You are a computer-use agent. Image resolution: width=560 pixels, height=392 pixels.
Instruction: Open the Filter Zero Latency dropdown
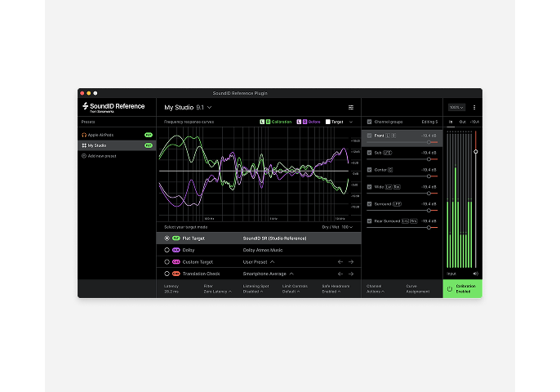(x=217, y=289)
